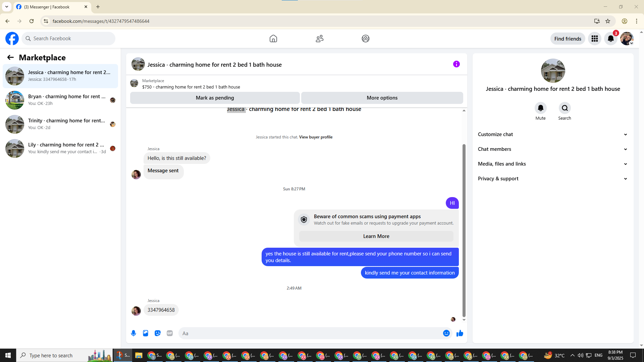Focus the Search Facebook field
644x362 pixels.
(68, 39)
